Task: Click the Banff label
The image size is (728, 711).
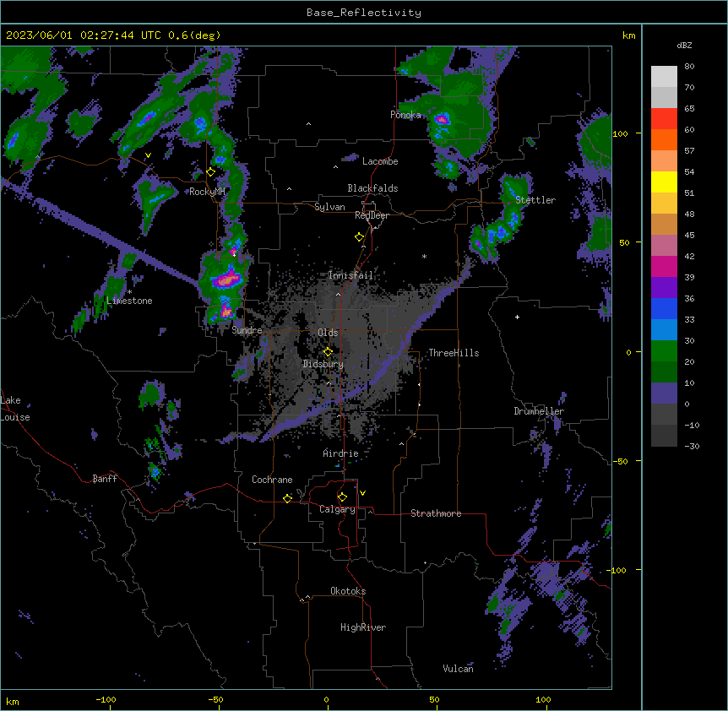Action: click(x=105, y=479)
